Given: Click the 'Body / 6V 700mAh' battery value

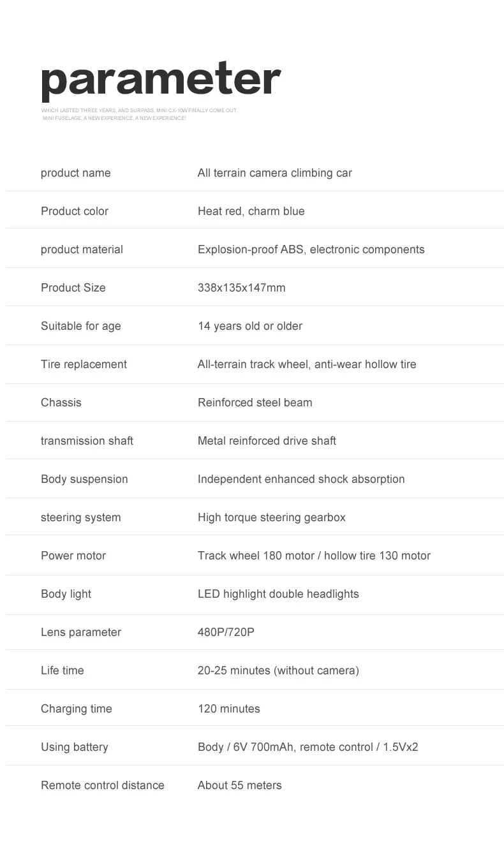Looking at the screenshot, I should 308,747.
